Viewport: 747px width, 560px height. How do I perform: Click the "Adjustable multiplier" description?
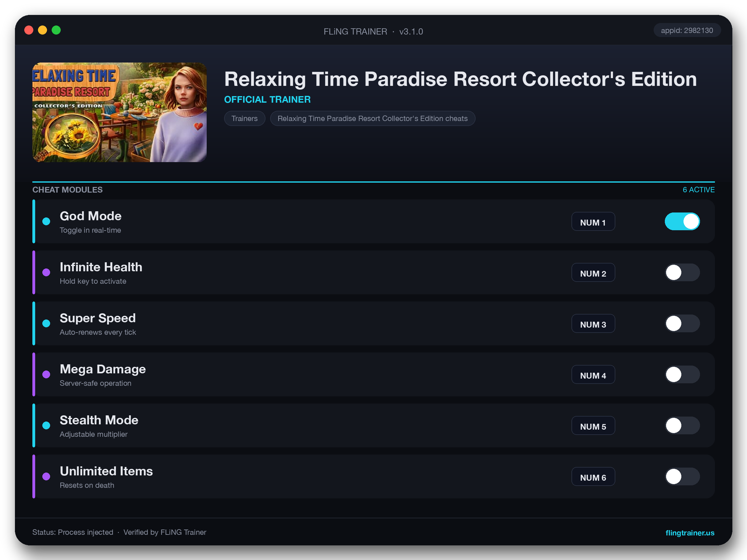click(x=94, y=434)
